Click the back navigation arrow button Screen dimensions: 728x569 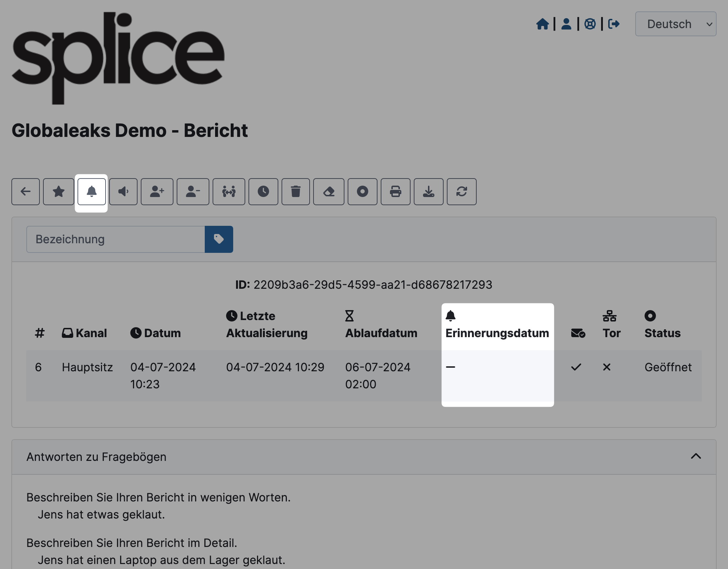[x=25, y=191]
